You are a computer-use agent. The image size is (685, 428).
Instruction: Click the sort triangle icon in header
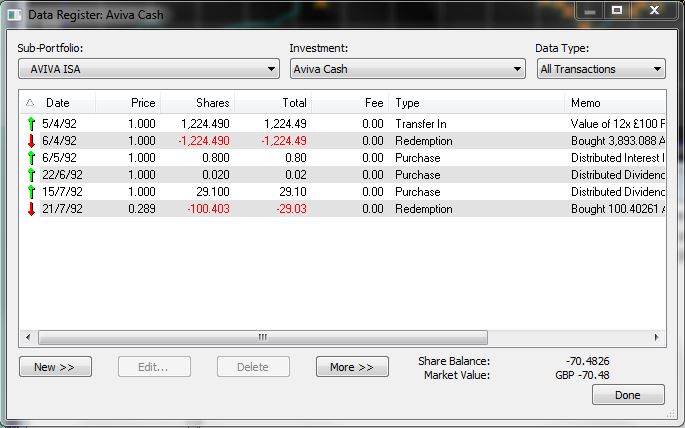(30, 103)
